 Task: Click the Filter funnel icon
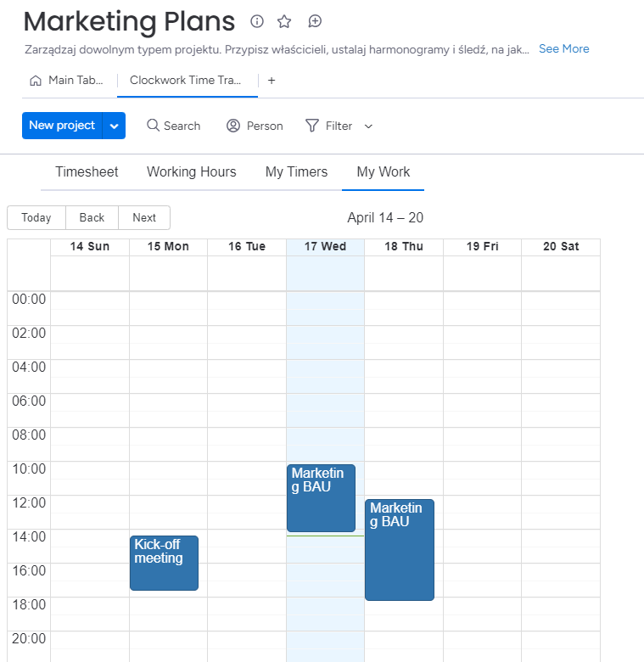(312, 126)
